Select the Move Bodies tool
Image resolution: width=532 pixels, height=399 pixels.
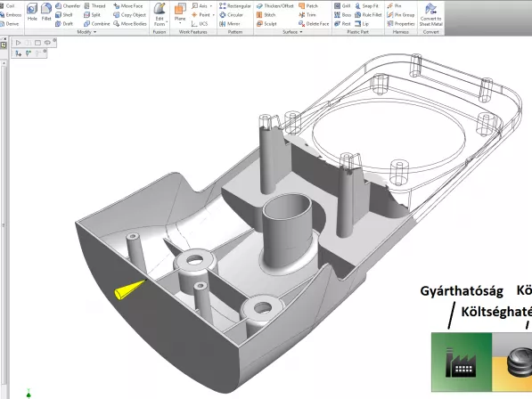[130, 24]
